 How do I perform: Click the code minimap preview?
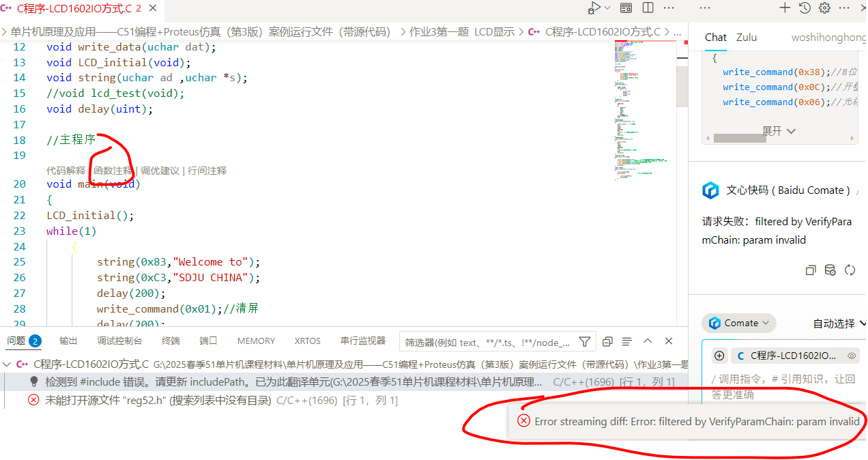641,109
